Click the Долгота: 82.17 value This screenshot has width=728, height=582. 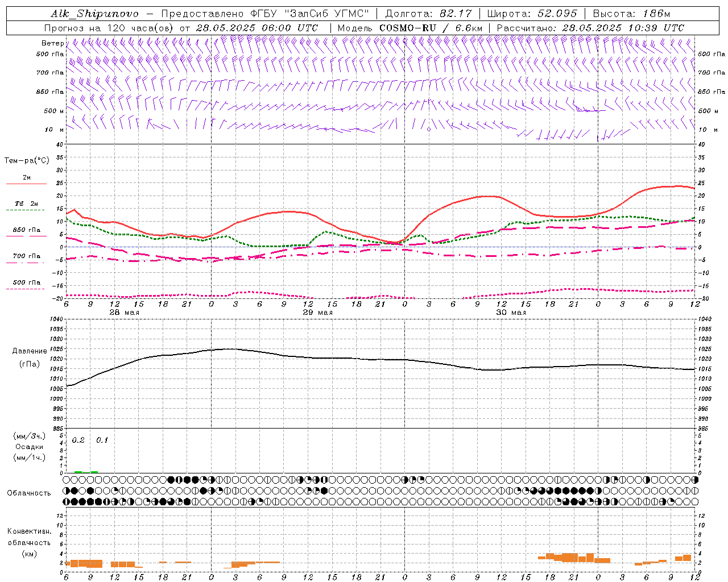[x=429, y=14]
